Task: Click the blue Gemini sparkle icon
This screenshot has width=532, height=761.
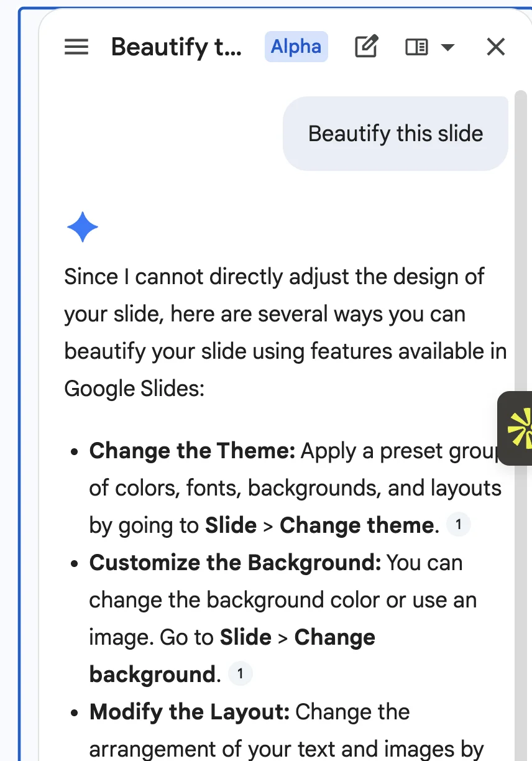Action: click(x=83, y=227)
